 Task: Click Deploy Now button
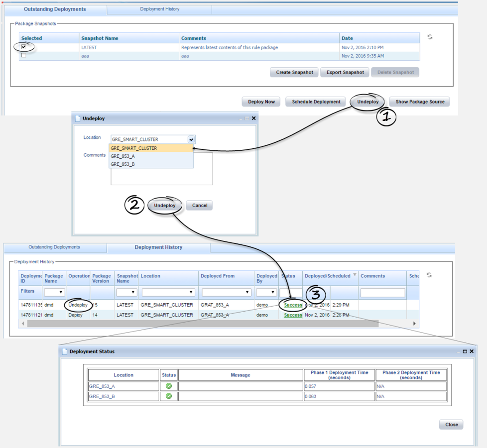[261, 102]
